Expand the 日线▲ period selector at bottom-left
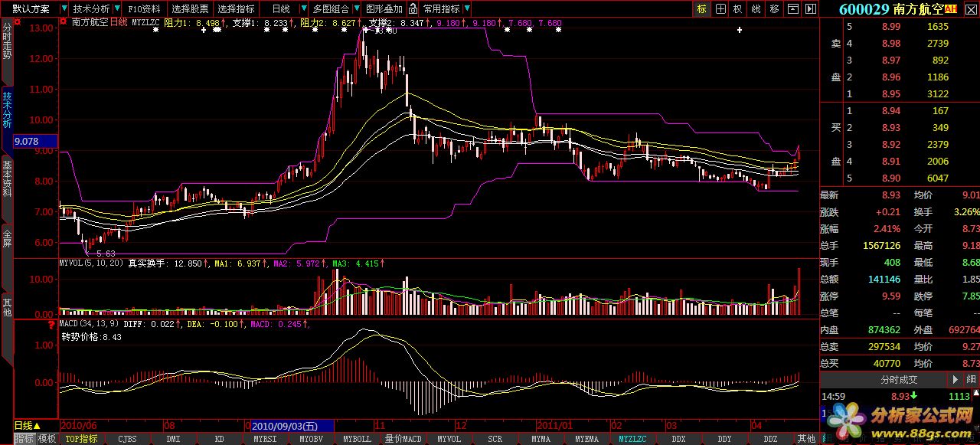Image resolution: width=980 pixels, height=445 pixels. pyautogui.click(x=27, y=425)
